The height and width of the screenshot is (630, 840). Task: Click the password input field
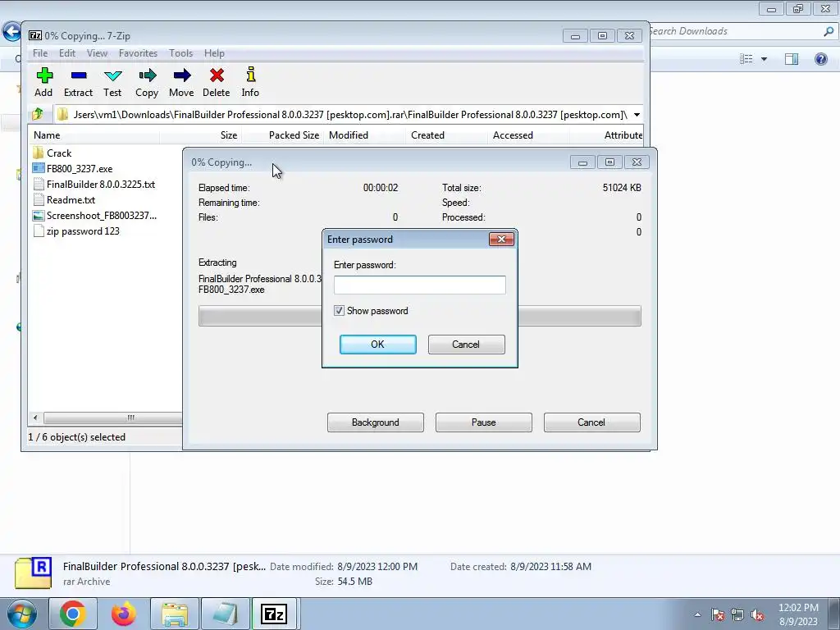click(x=419, y=285)
